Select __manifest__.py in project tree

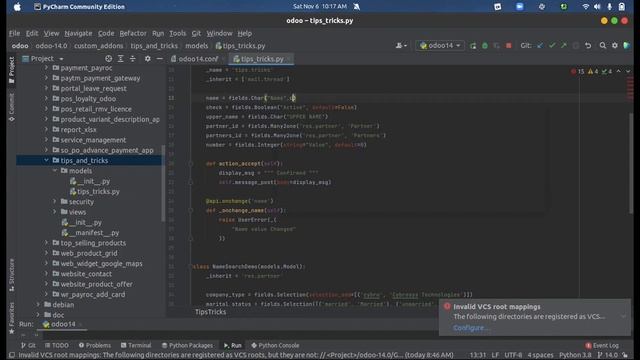(x=90, y=233)
